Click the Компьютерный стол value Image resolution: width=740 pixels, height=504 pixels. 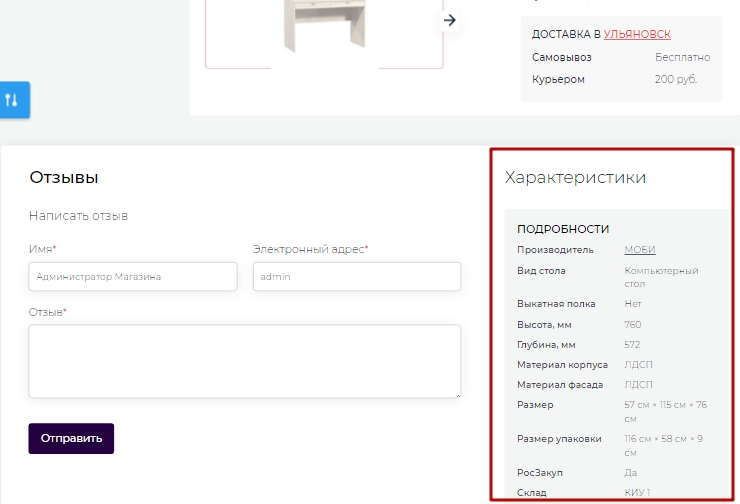(x=661, y=277)
